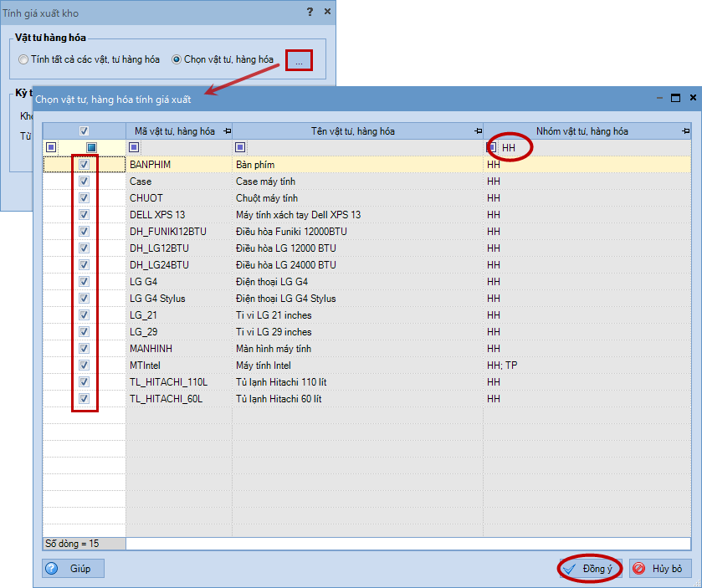Click the Hủy bỏ cancel button
This screenshot has width=702, height=588.
click(660, 569)
